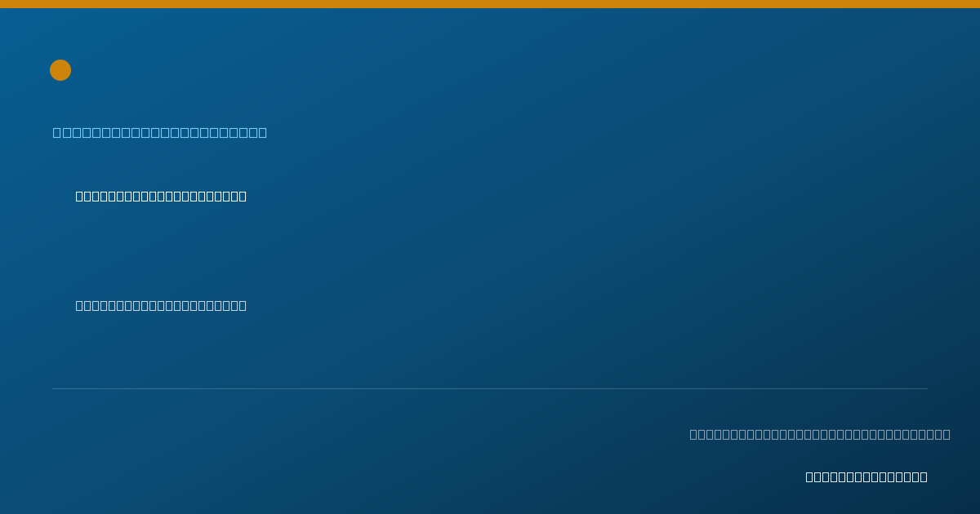
Task: Click the first white bold text line
Action: coord(161,196)
